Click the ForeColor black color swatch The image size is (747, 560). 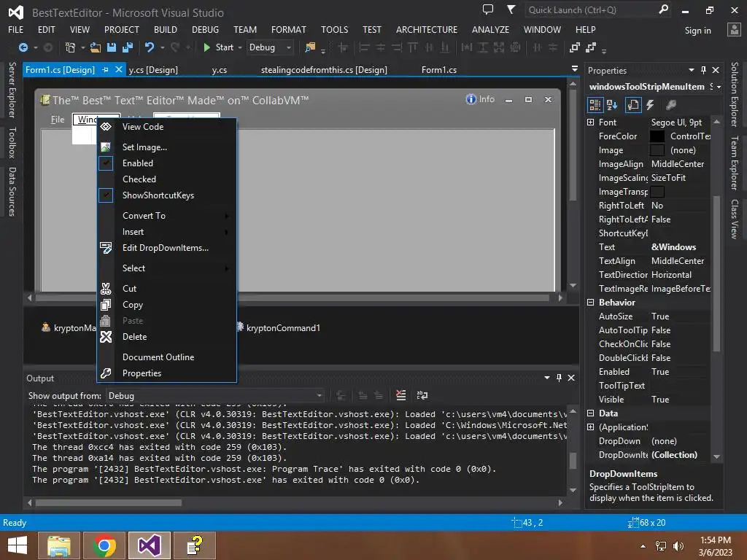[657, 136]
